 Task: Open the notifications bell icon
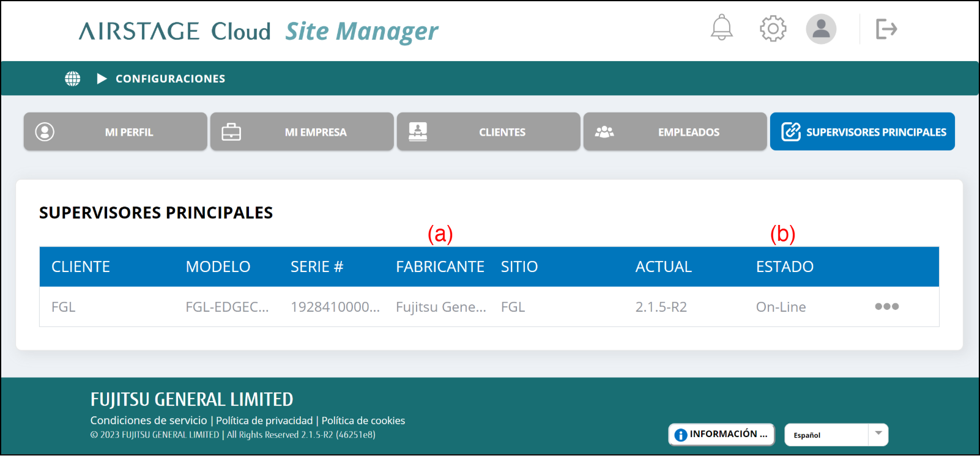[x=721, y=28]
